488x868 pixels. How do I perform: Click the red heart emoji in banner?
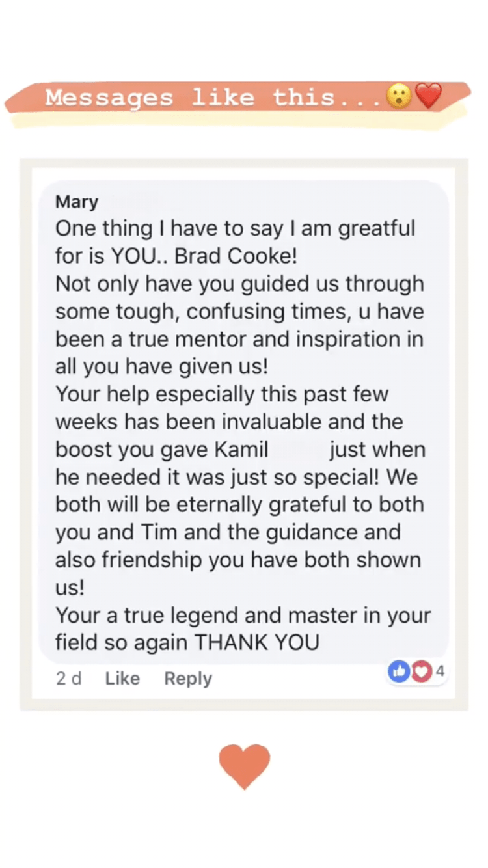point(428,97)
